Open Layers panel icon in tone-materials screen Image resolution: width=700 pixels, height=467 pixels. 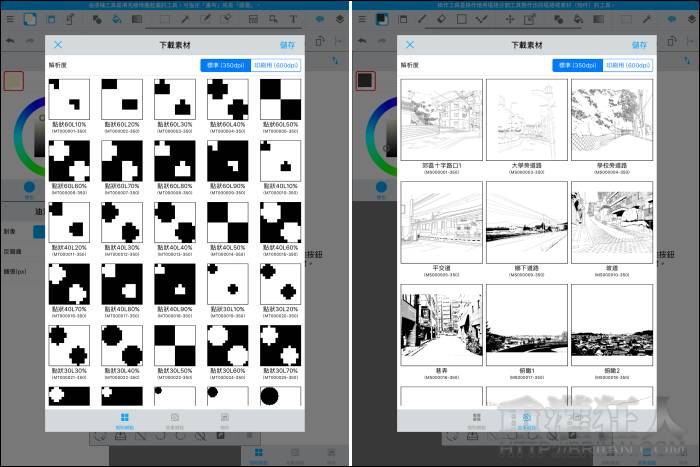click(340, 19)
